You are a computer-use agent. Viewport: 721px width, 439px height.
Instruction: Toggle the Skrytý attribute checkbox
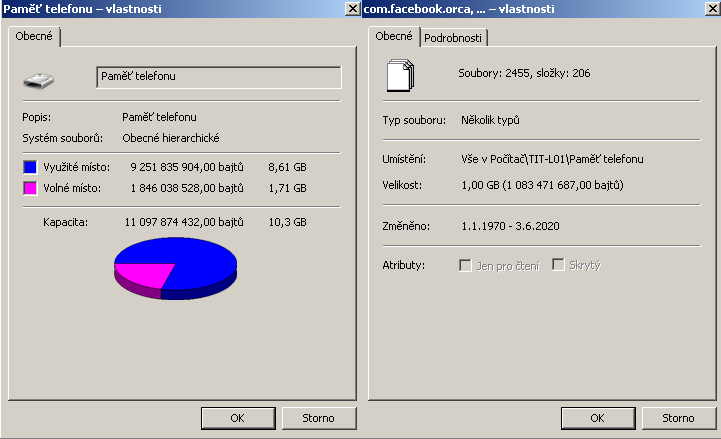pos(558,264)
